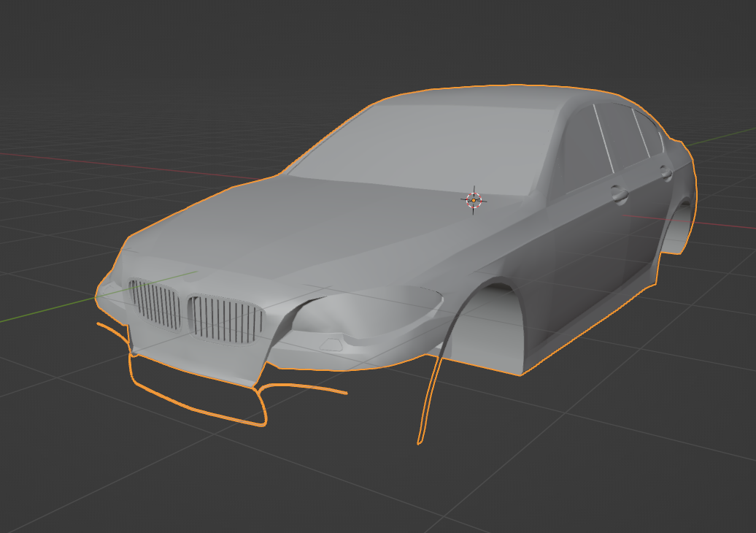Select the car's left kidney grille

click(x=226, y=319)
